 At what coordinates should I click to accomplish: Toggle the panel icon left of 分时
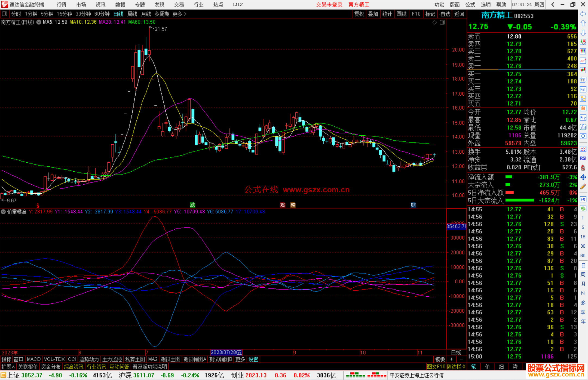[4, 14]
